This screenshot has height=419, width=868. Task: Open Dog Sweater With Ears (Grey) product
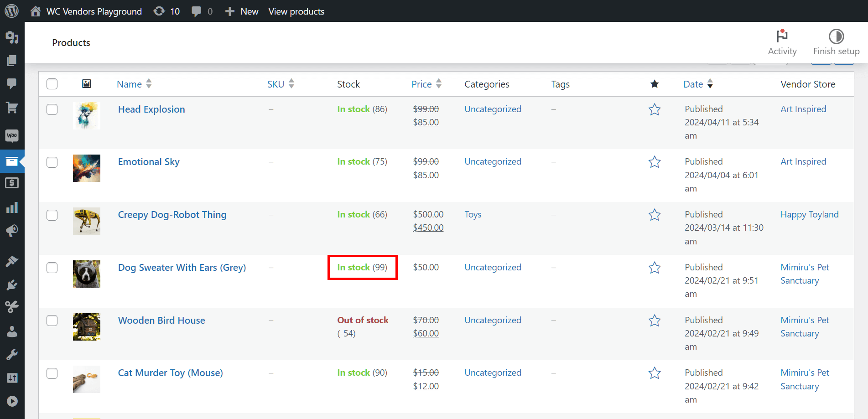point(182,268)
